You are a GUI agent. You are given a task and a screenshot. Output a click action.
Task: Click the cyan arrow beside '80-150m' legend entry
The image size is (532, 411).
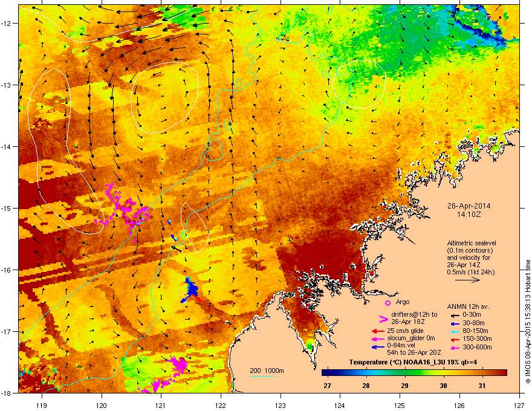[x=454, y=331]
